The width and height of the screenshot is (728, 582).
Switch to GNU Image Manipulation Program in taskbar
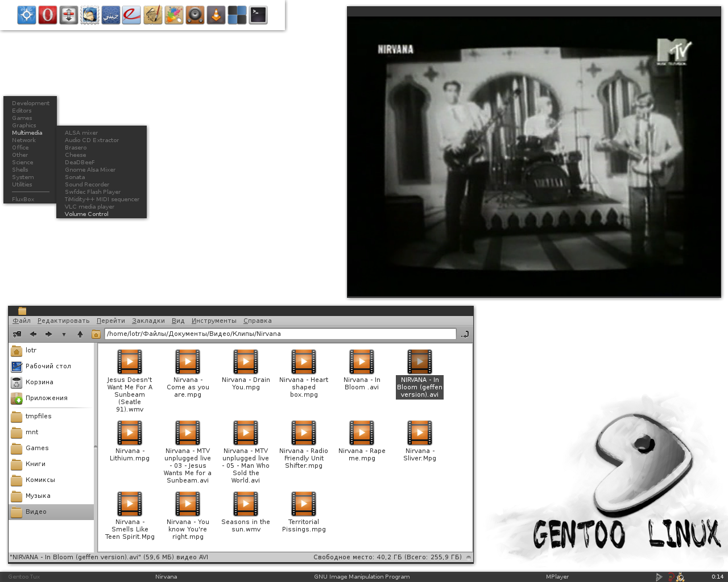362,576
